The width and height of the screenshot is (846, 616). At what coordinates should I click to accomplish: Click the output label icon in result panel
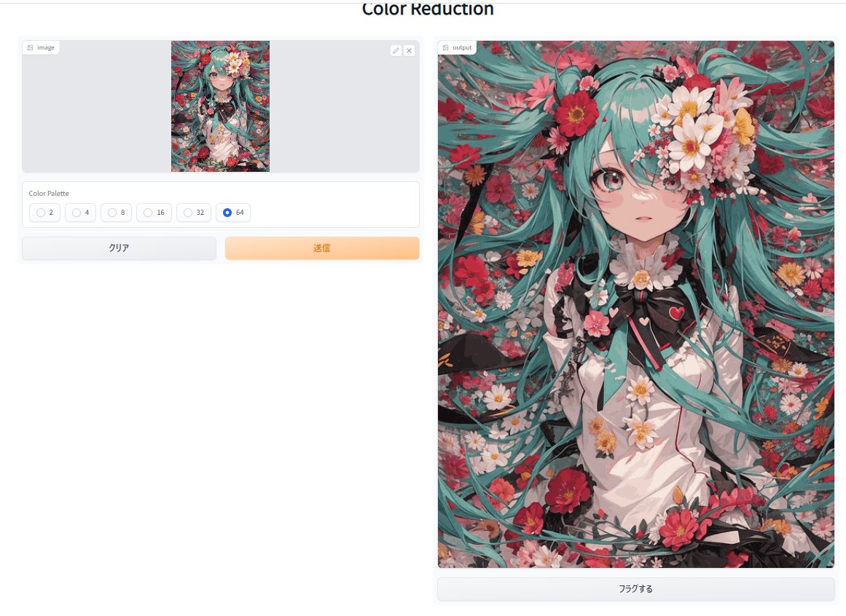(x=446, y=47)
